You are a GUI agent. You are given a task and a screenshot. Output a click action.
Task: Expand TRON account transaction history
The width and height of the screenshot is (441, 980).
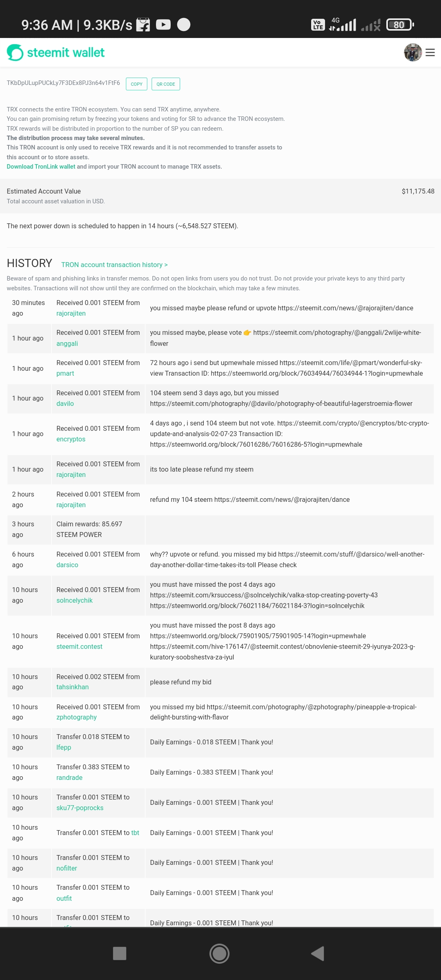click(114, 265)
